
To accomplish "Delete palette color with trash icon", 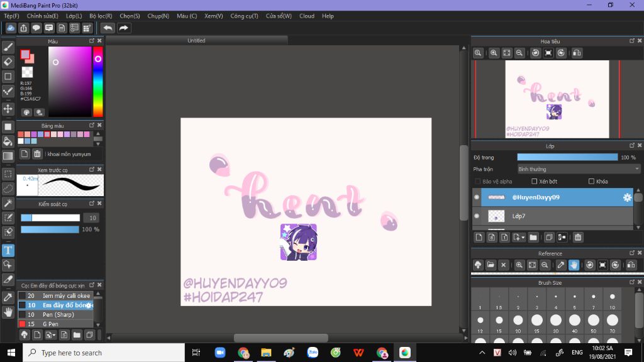I will click(37, 154).
